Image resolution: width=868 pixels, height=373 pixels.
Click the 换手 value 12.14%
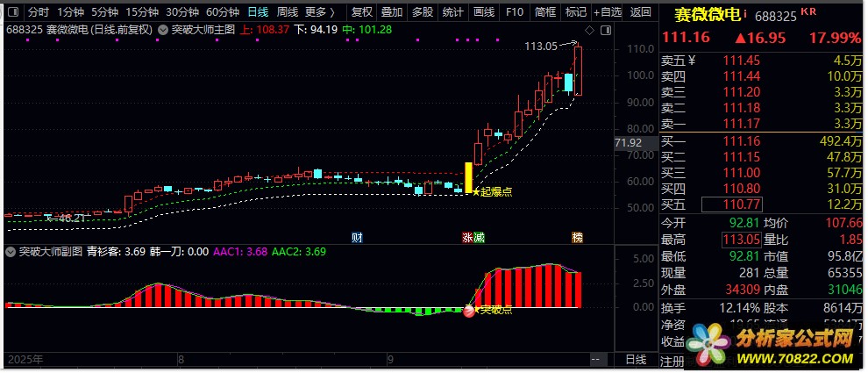click(x=738, y=308)
